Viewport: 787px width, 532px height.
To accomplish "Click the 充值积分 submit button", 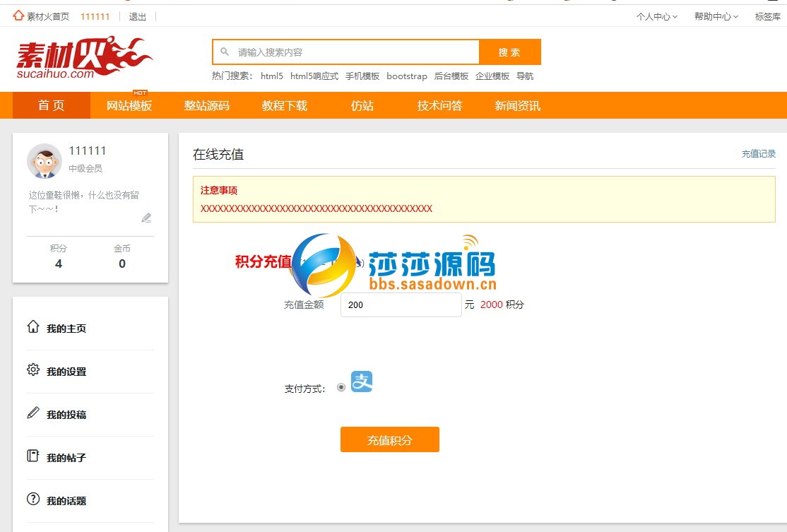I will [389, 439].
